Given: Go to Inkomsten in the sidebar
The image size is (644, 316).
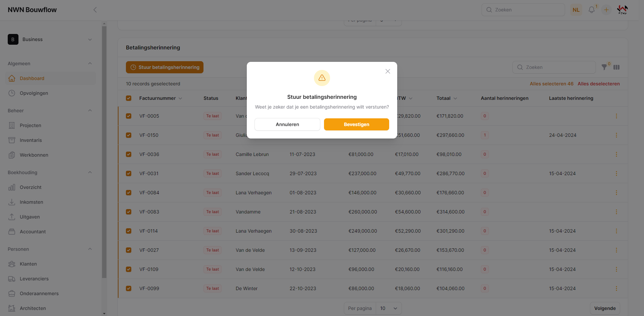Looking at the screenshot, I should tap(32, 202).
